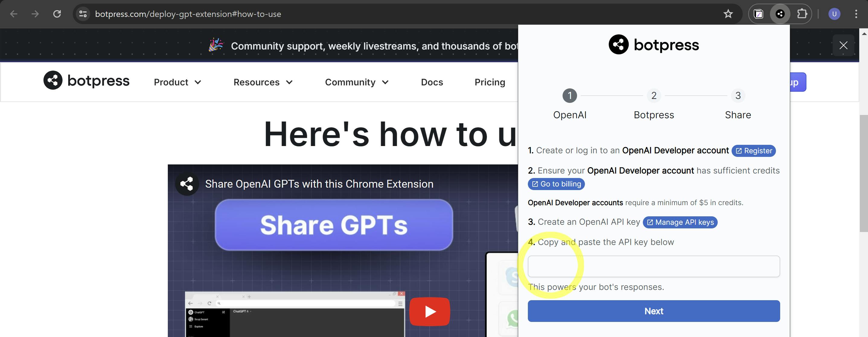The height and width of the screenshot is (337, 868).
Task: Open Manage API keys link
Action: 680,222
